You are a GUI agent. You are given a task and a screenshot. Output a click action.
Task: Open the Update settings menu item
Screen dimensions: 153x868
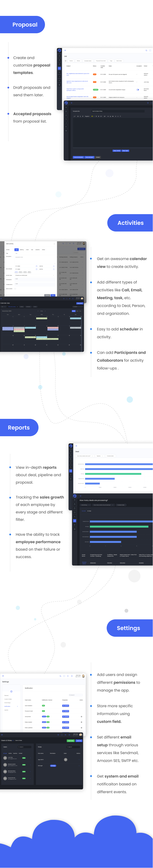point(6,710)
